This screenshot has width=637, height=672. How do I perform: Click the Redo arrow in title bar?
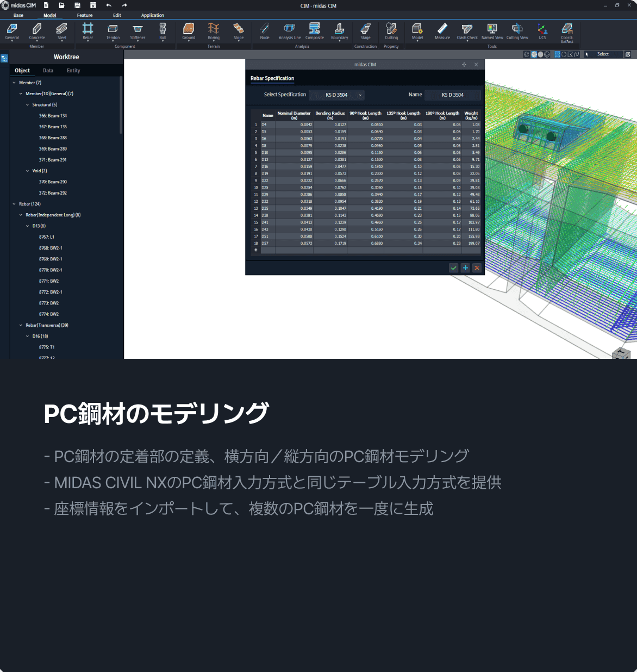pos(124,5)
